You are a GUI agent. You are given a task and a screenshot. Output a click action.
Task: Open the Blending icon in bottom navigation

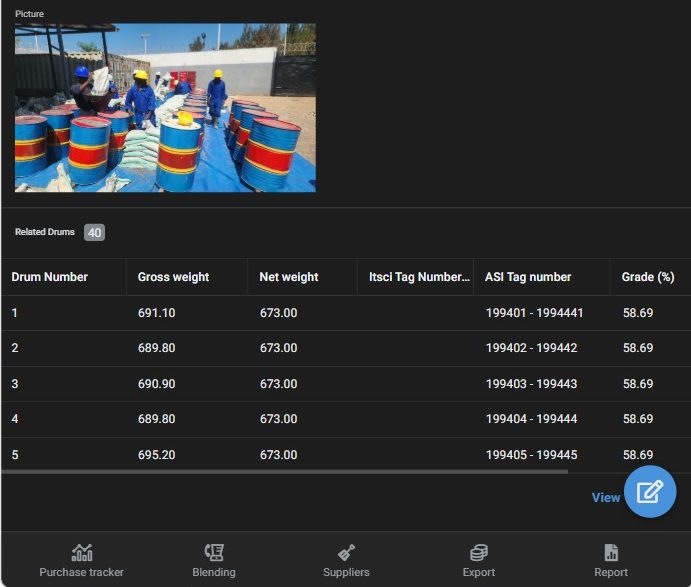pos(214,553)
